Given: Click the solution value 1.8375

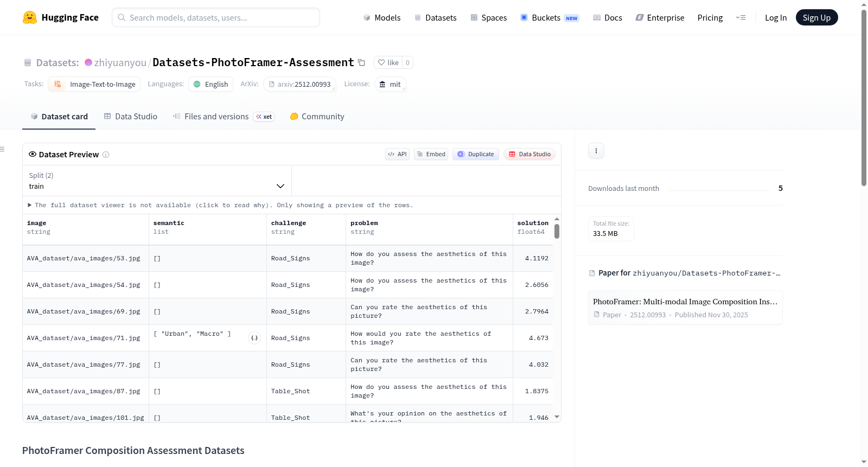Looking at the screenshot, I should pyautogui.click(x=537, y=391).
